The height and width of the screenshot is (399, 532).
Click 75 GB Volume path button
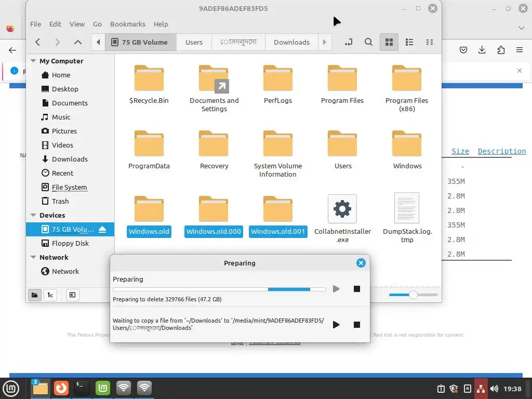[141, 42]
